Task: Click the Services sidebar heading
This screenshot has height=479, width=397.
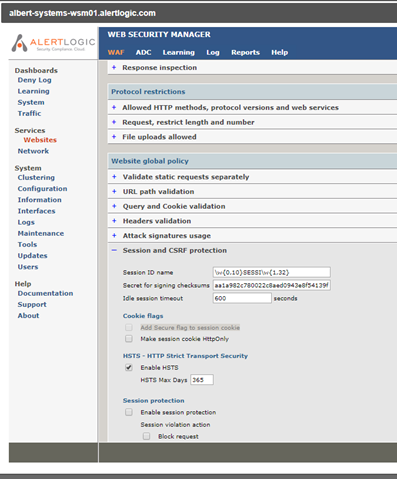Action: (x=30, y=130)
